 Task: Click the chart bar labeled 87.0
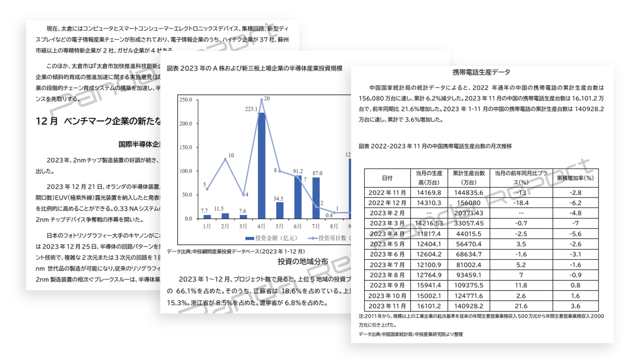(x=316, y=198)
